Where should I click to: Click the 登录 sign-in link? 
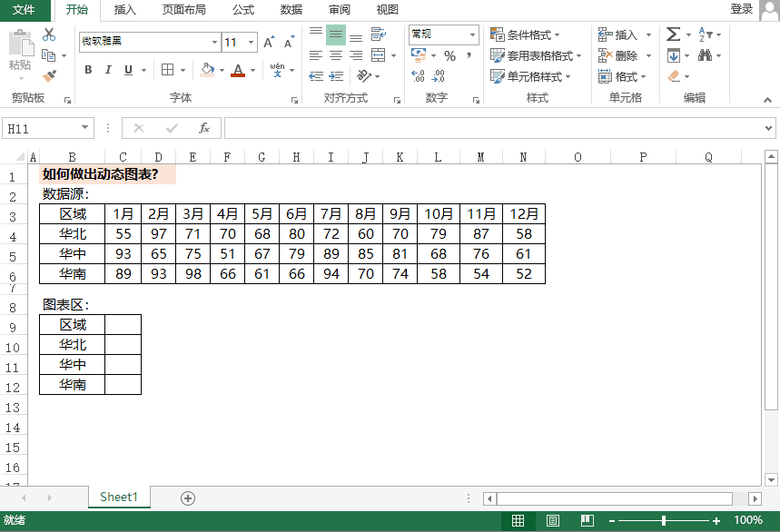[x=741, y=9]
